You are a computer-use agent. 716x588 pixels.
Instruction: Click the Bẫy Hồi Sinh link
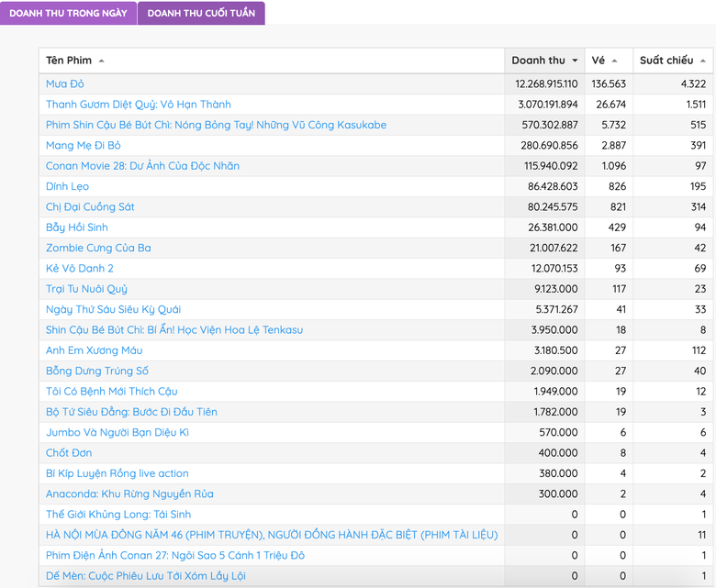point(77,227)
